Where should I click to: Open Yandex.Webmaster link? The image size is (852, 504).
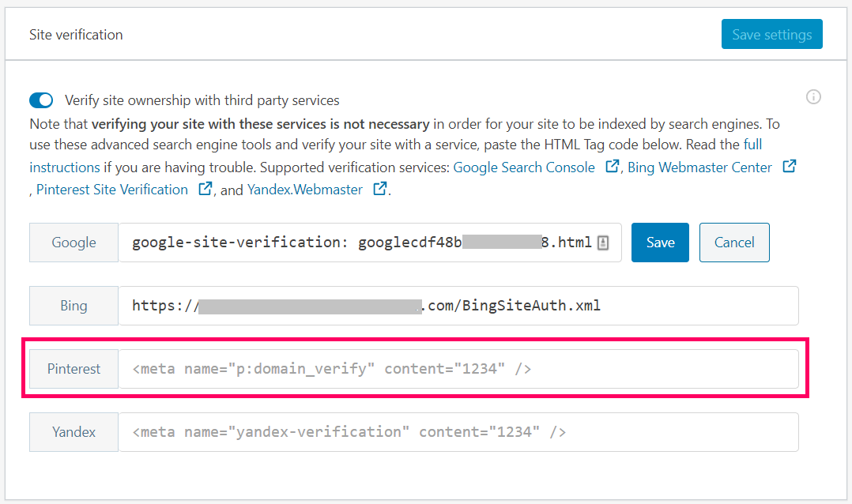[x=305, y=190]
